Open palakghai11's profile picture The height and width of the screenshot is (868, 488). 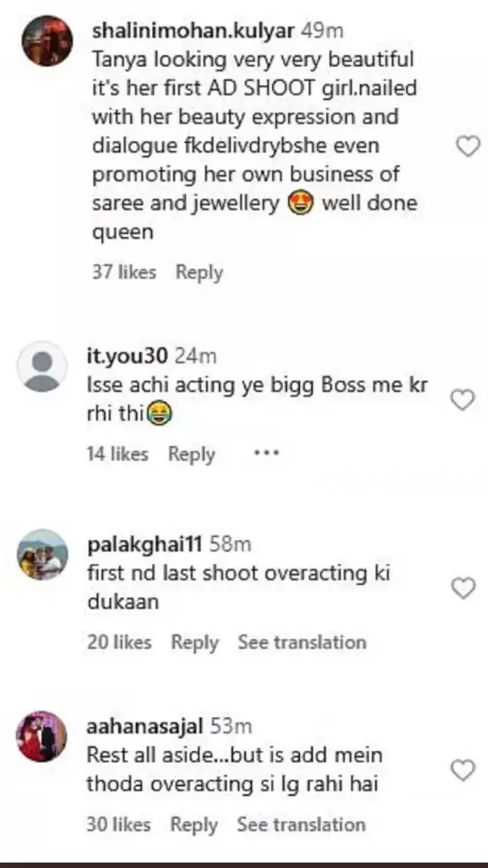[x=43, y=555]
